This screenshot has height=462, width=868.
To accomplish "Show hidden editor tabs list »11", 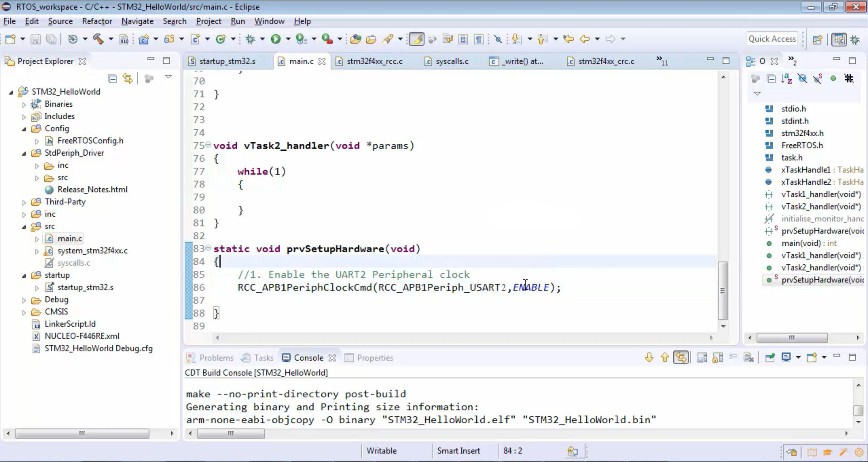I will 662,61.
